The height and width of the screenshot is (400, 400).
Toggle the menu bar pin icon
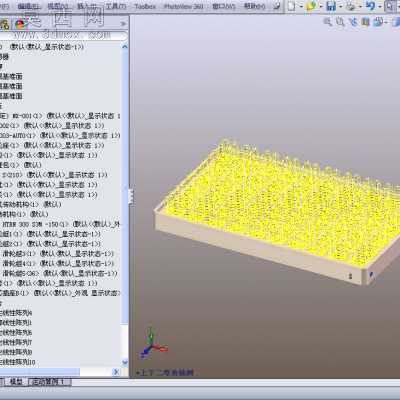277,6
